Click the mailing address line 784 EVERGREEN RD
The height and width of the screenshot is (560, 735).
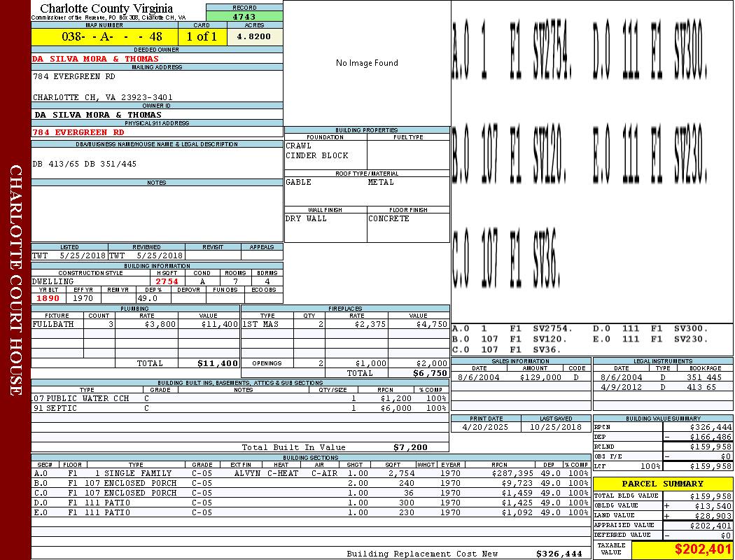[x=74, y=76]
